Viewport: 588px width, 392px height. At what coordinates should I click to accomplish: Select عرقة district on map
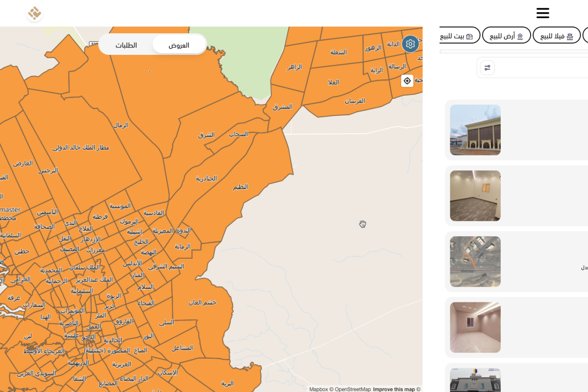click(x=14, y=297)
